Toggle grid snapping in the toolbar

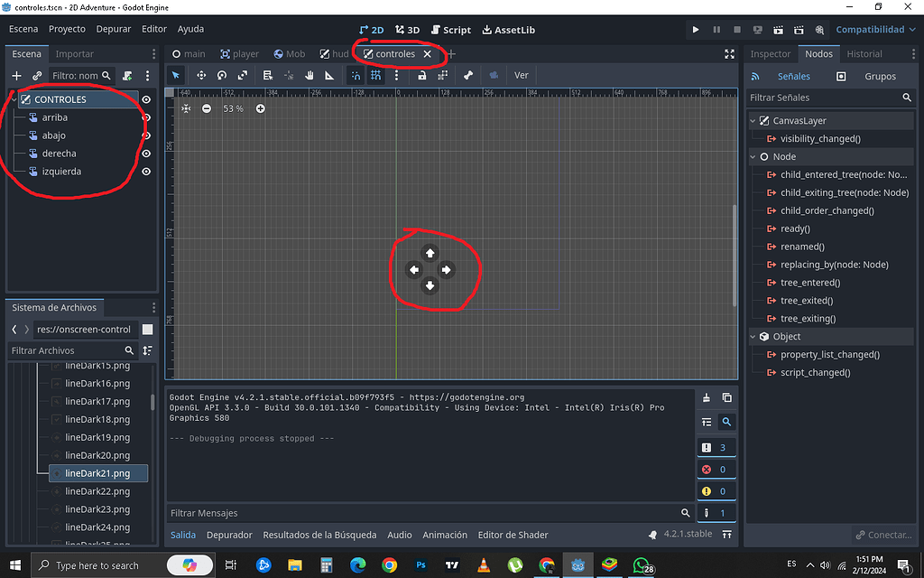(376, 75)
